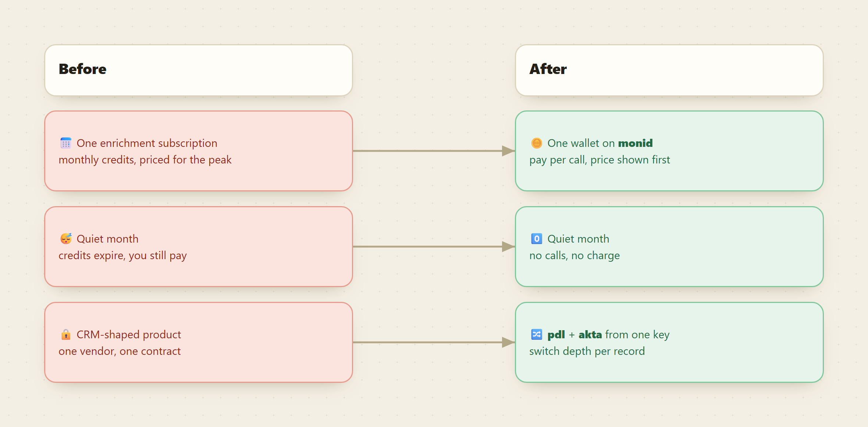Image resolution: width=868 pixels, height=427 pixels.
Task: Click the 'pay per call, price shown first' text
Action: (600, 160)
